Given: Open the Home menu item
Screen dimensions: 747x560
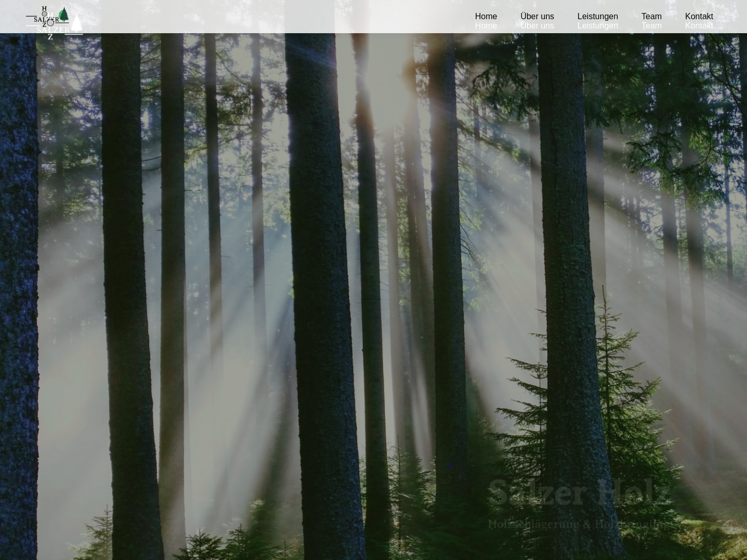Looking at the screenshot, I should 486,17.
